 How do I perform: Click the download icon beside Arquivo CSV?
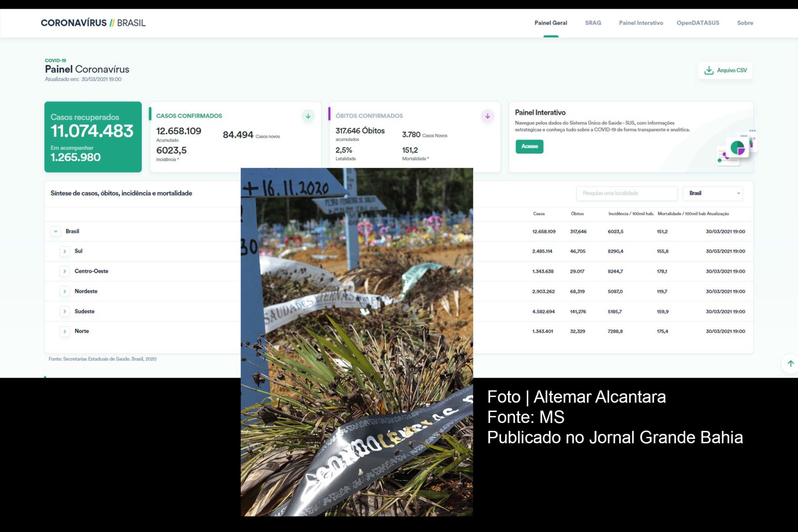[x=709, y=71]
